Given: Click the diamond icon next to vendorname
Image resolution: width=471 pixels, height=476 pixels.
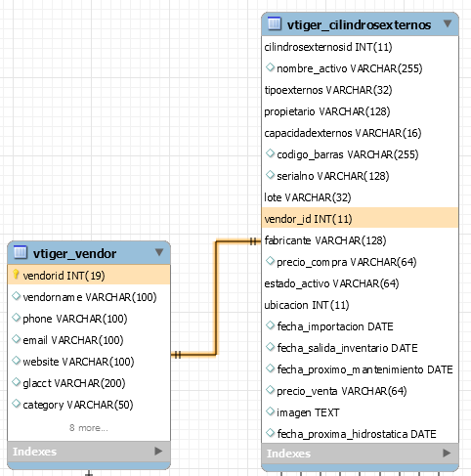Looking at the screenshot, I should [16, 296].
